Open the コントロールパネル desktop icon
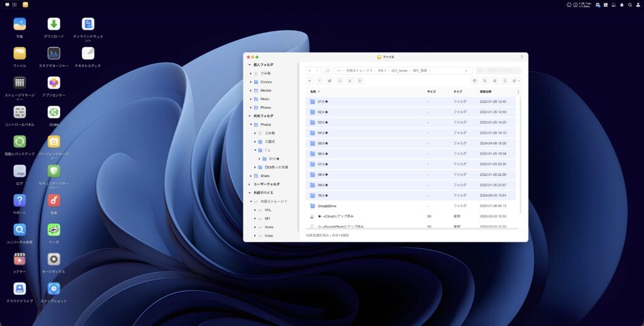Screen dimensions: 644x326 19,112
